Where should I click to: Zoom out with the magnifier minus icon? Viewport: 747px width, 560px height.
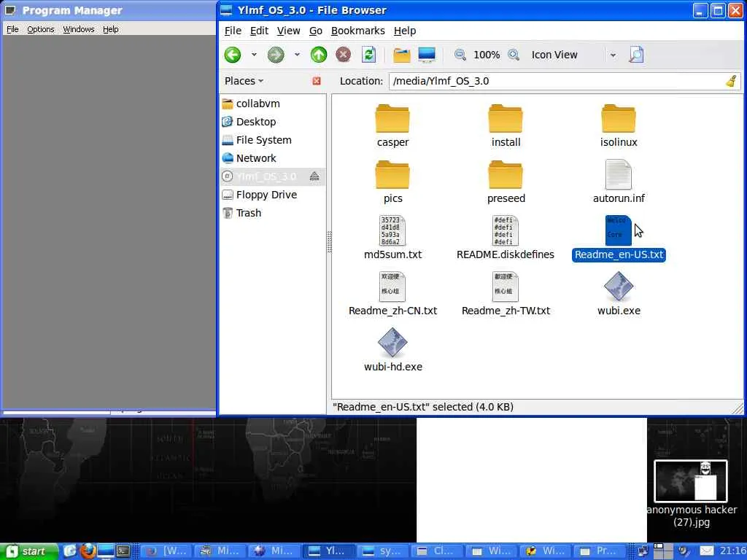[x=460, y=55]
